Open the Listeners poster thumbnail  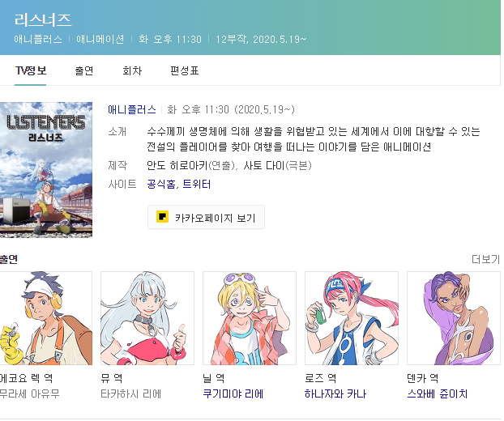pyautogui.click(x=46, y=170)
